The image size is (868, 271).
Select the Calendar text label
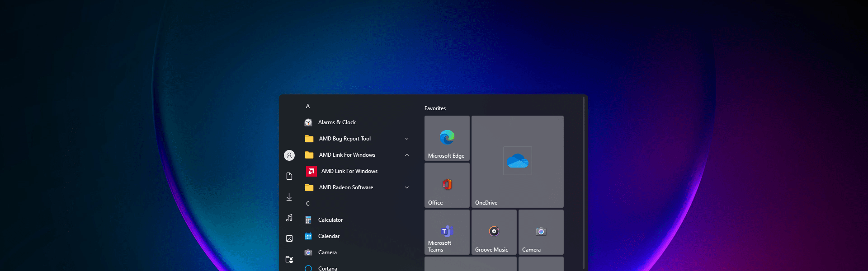click(x=329, y=236)
